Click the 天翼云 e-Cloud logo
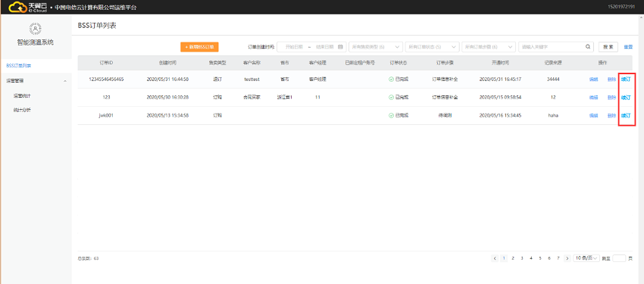Image resolution: width=644 pixels, height=284 pixels. point(28,7)
